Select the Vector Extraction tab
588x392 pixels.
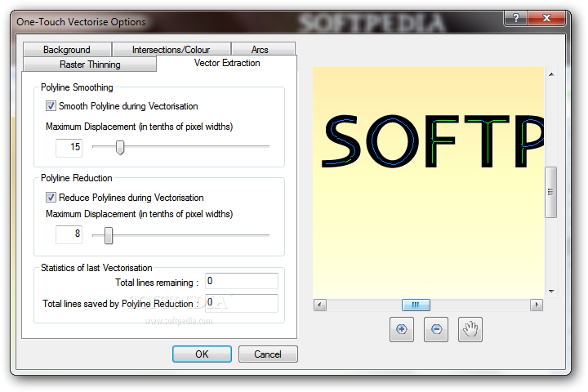227,63
